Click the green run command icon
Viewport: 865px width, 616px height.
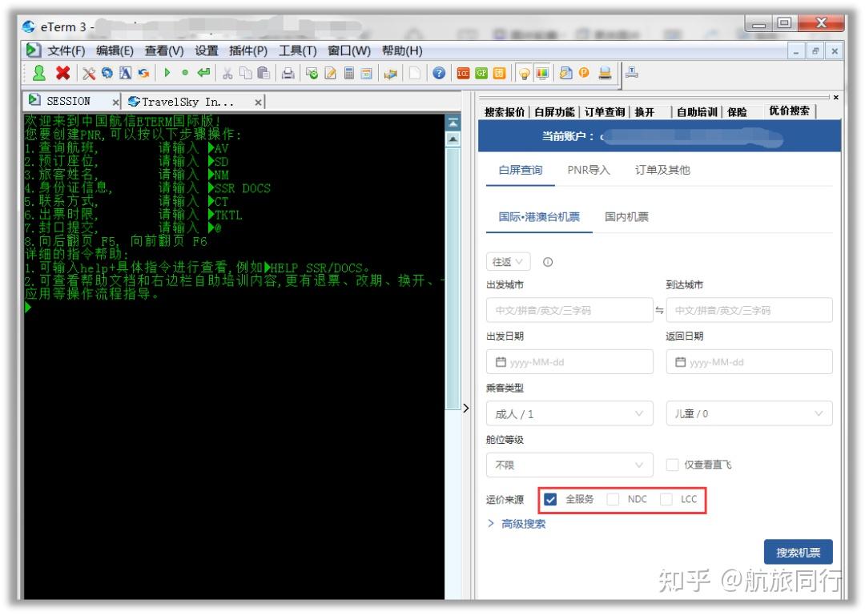pyautogui.click(x=166, y=73)
